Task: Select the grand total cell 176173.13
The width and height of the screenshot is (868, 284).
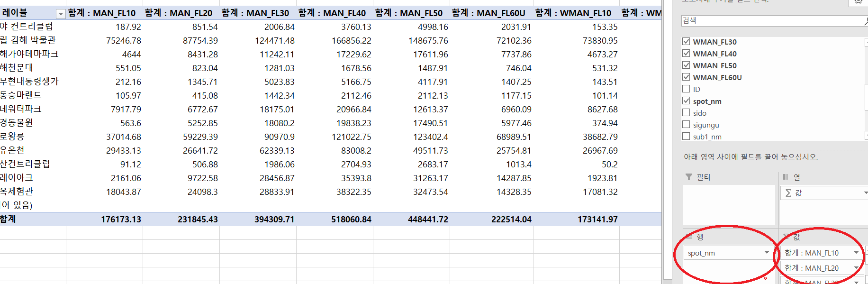Action: (121, 220)
